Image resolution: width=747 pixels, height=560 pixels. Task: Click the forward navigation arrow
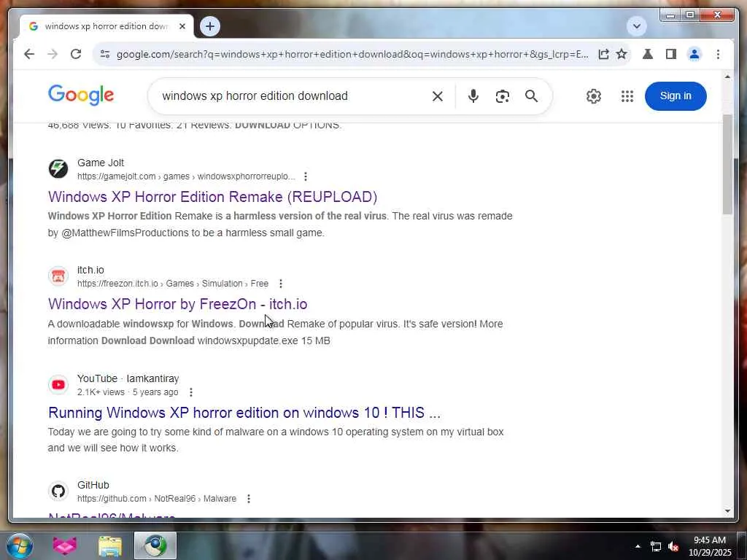tap(53, 54)
